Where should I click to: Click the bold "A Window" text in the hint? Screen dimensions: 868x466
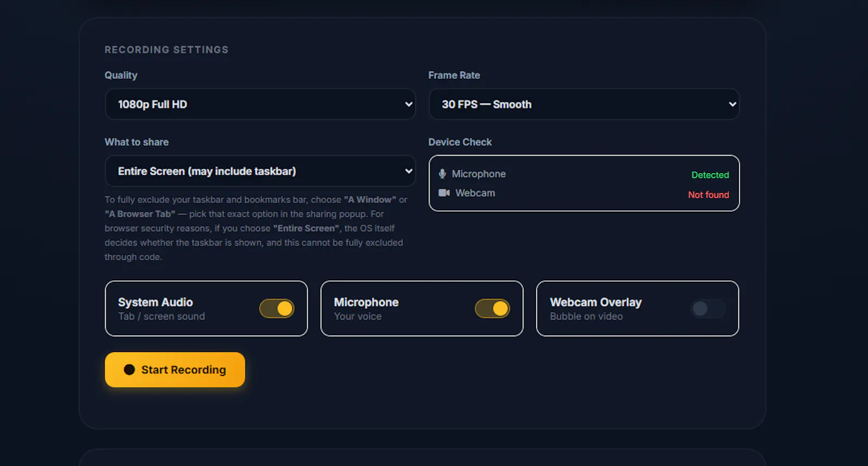[x=370, y=200]
